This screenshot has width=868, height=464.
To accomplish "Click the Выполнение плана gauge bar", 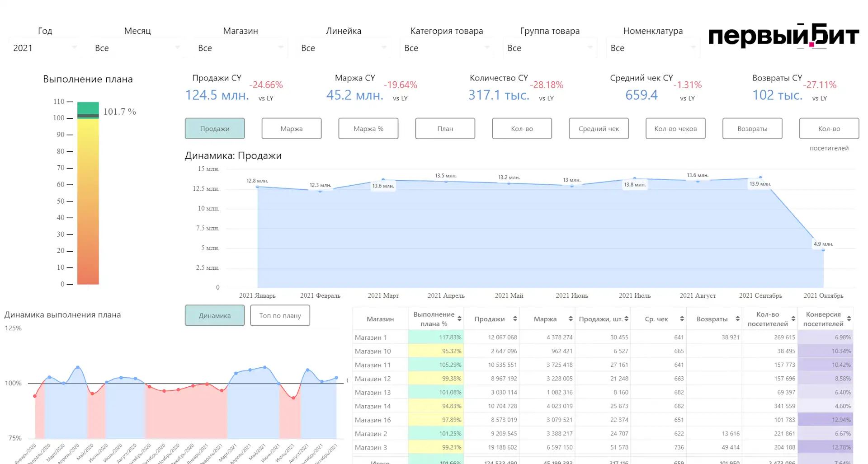I will tap(88, 193).
